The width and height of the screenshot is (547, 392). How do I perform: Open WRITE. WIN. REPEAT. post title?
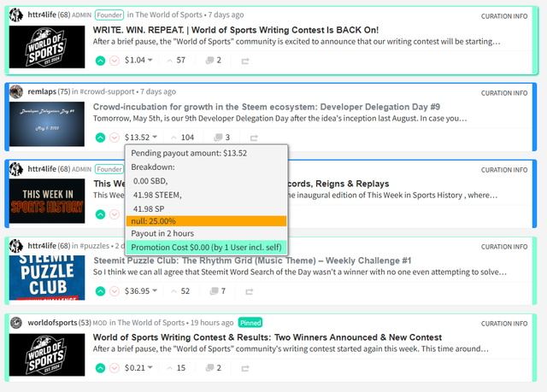(236, 30)
